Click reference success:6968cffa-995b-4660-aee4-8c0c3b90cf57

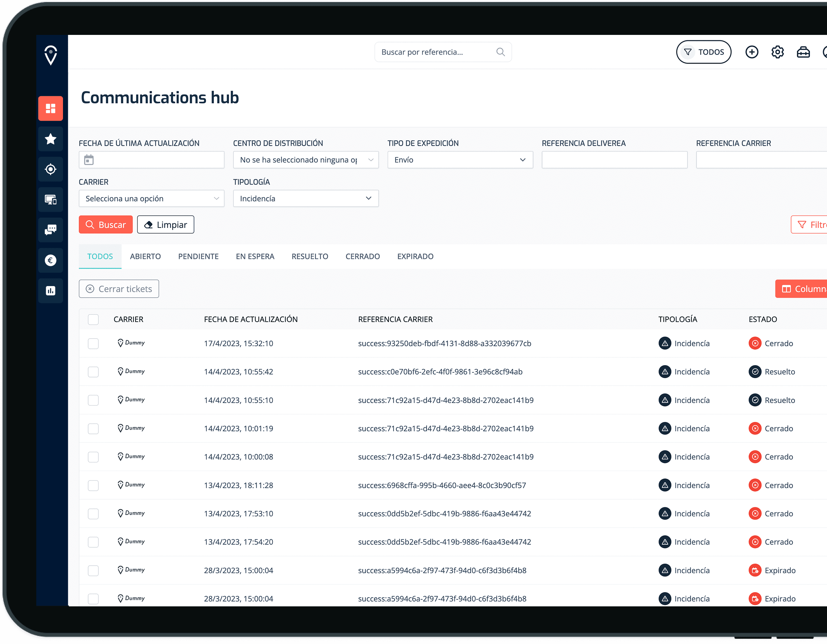coord(442,485)
